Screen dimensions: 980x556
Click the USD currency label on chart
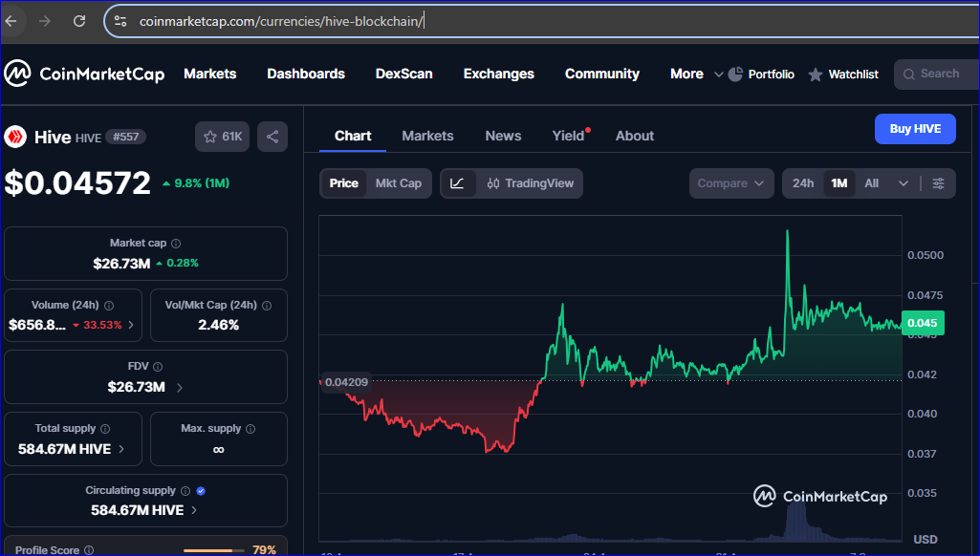point(925,539)
